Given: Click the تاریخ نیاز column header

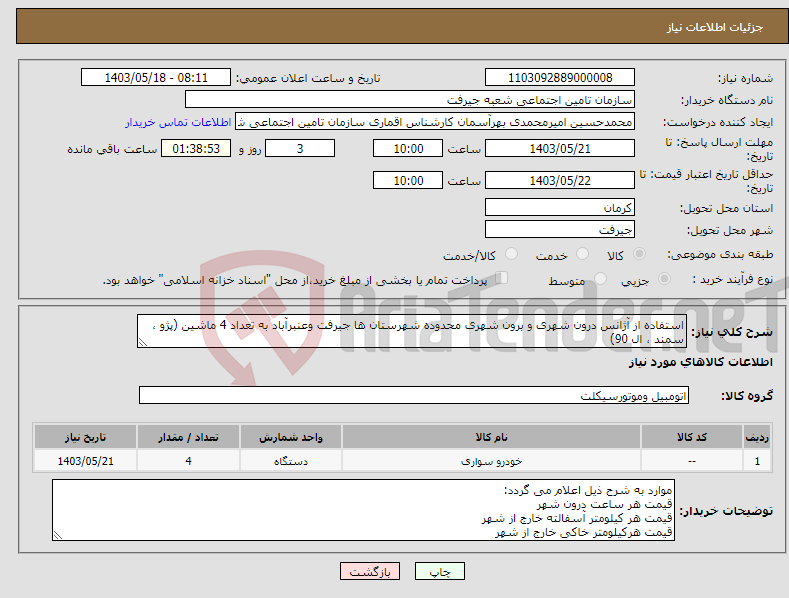Looking at the screenshot, I should [86, 437].
